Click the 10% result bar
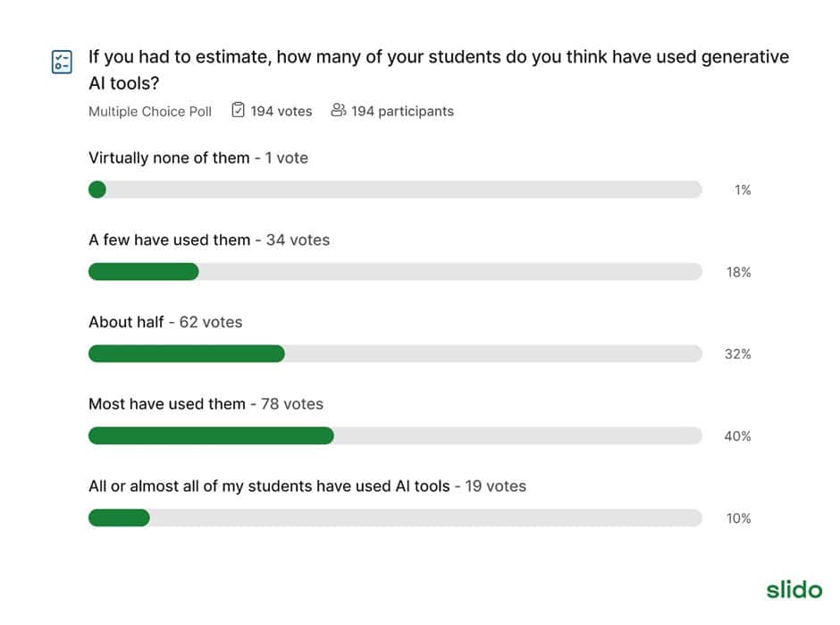The width and height of the screenshot is (840, 625). 395,518
